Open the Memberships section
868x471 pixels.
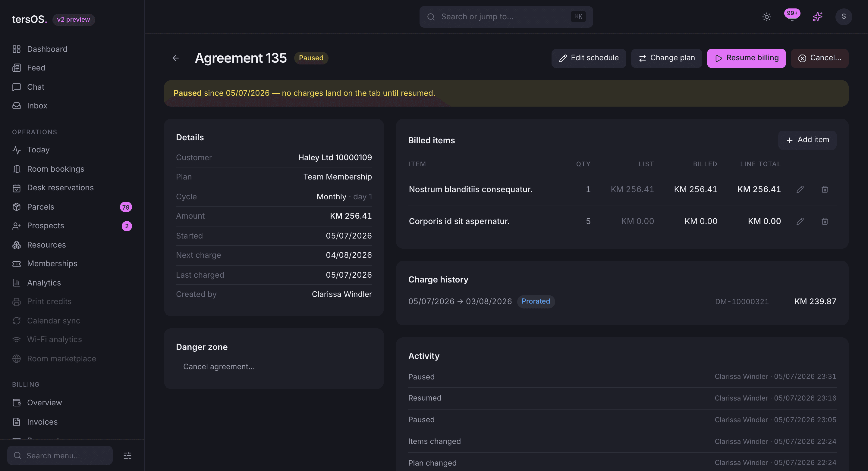point(72,264)
